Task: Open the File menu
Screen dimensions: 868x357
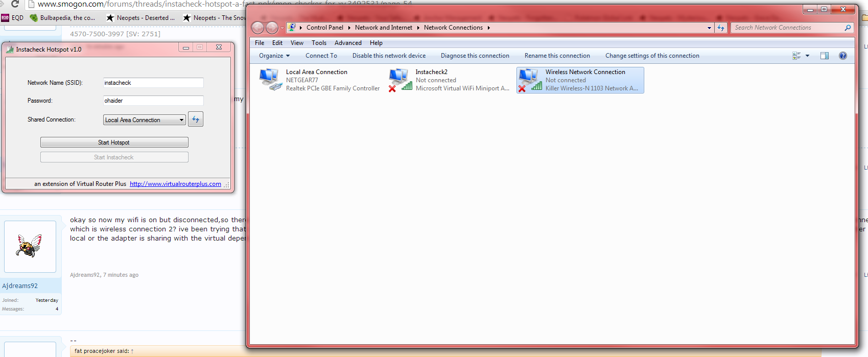Action: (260, 43)
